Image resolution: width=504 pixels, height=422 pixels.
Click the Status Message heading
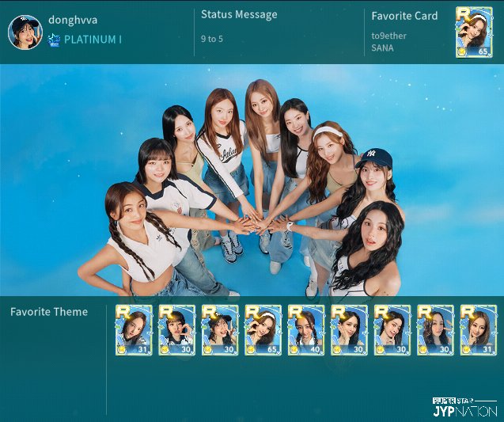click(x=239, y=15)
